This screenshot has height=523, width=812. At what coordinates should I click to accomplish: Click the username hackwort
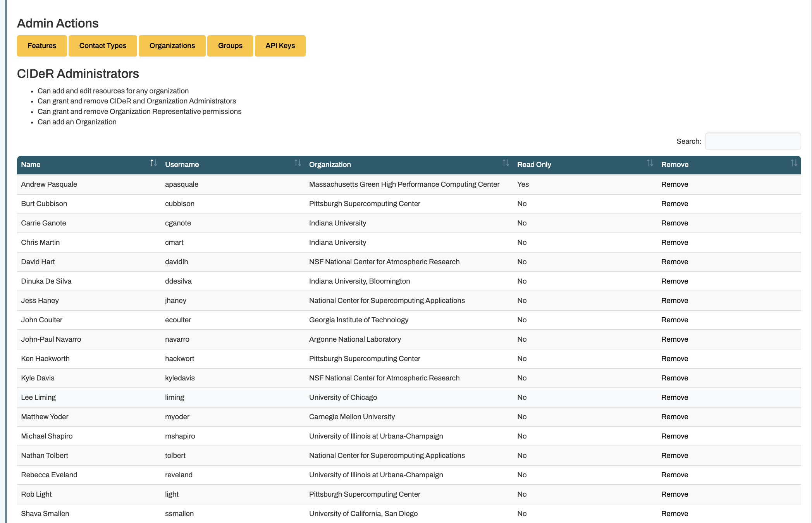(x=179, y=359)
